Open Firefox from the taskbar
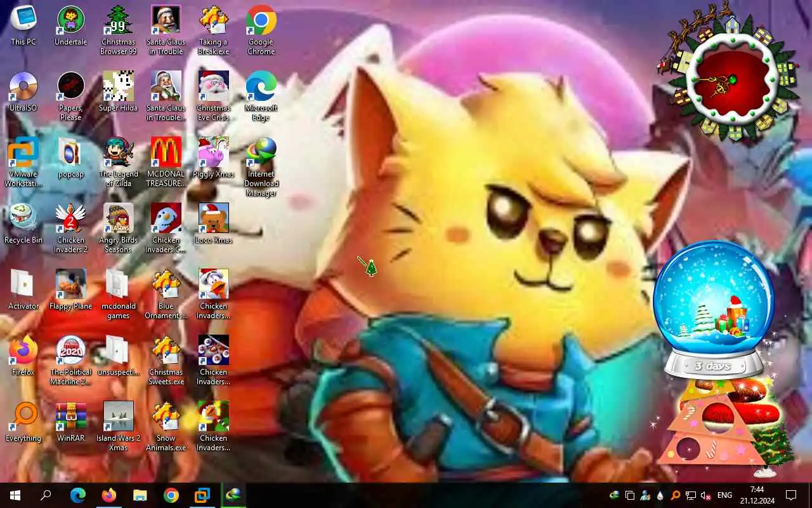The width and height of the screenshot is (812, 508). pyautogui.click(x=109, y=495)
